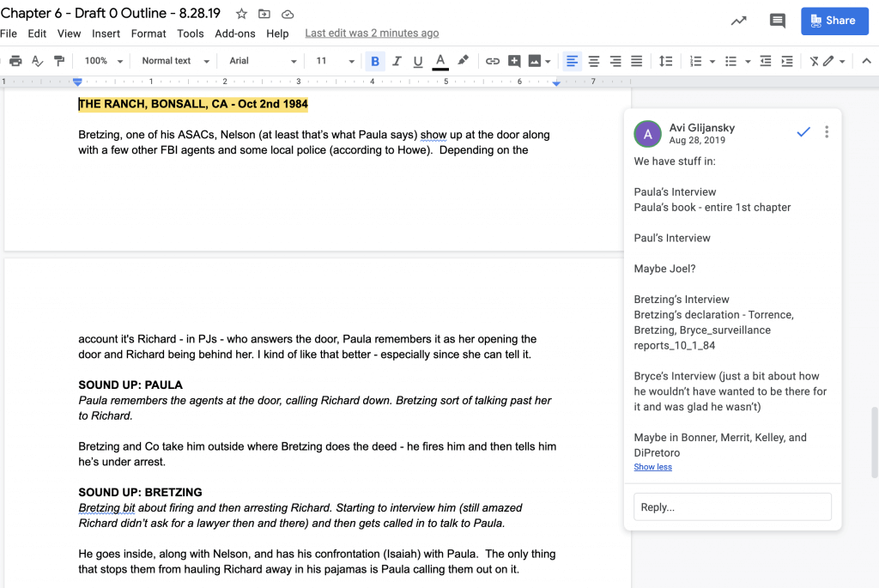This screenshot has width=879, height=588.
Task: Click the increase indent icon
Action: click(785, 61)
